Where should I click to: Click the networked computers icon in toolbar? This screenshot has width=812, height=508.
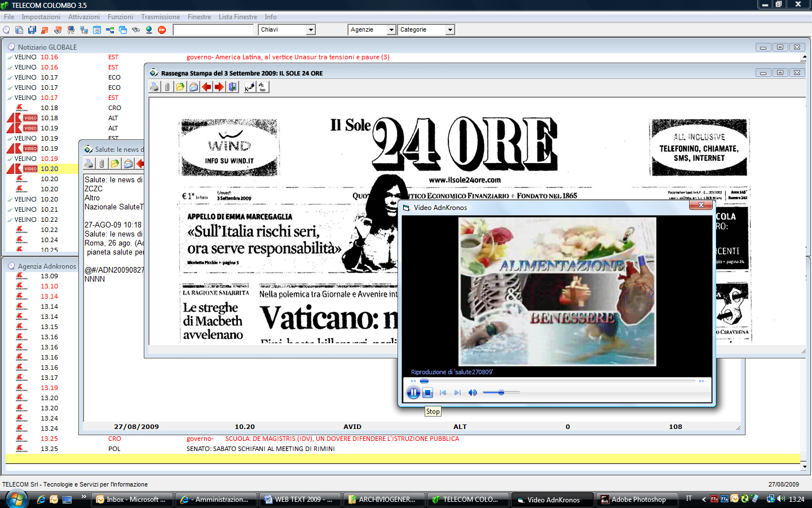pos(84,30)
